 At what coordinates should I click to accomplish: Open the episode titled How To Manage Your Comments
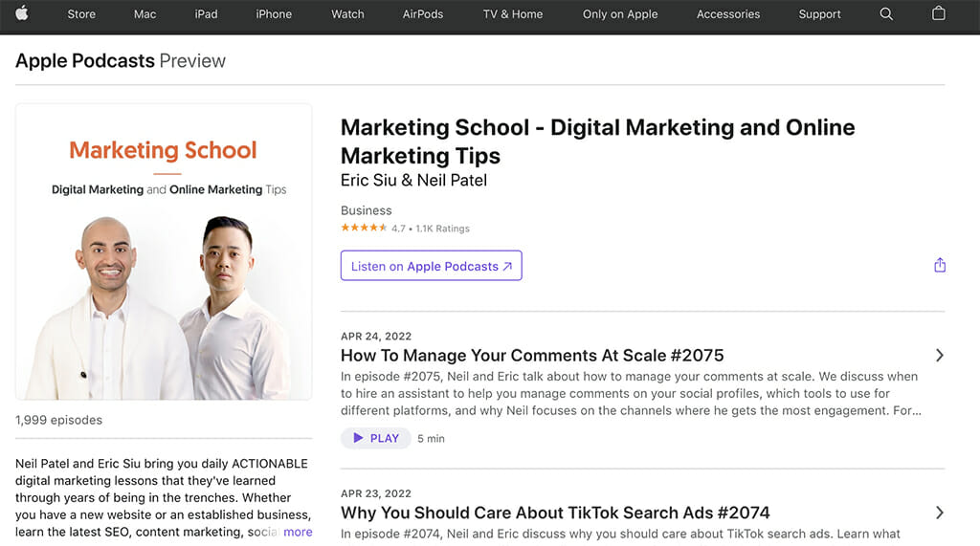(x=532, y=356)
